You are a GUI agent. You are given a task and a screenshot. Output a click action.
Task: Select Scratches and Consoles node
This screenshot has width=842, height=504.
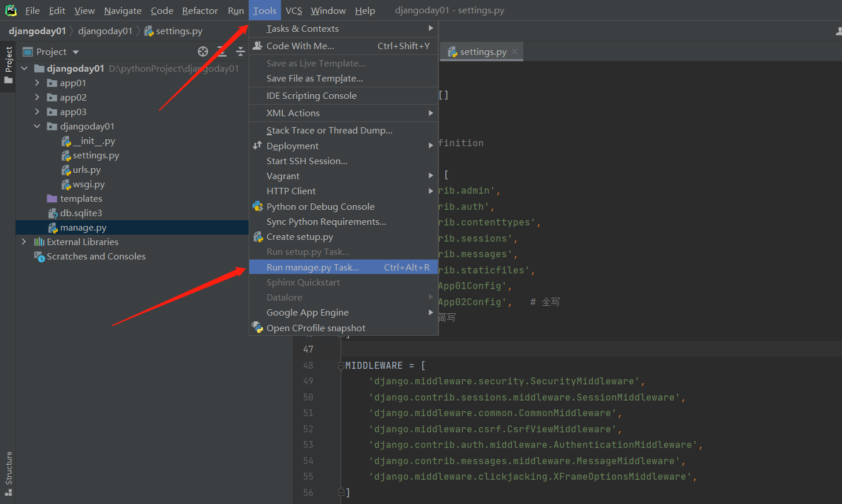click(x=90, y=257)
